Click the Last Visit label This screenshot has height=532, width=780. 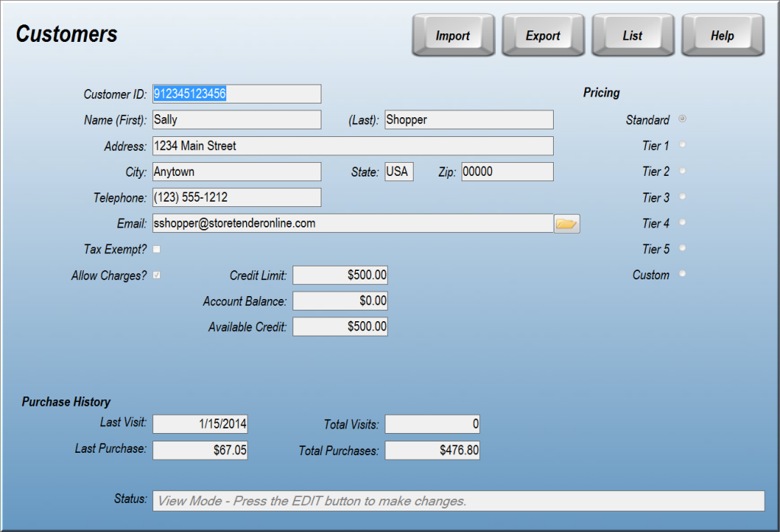pos(123,422)
